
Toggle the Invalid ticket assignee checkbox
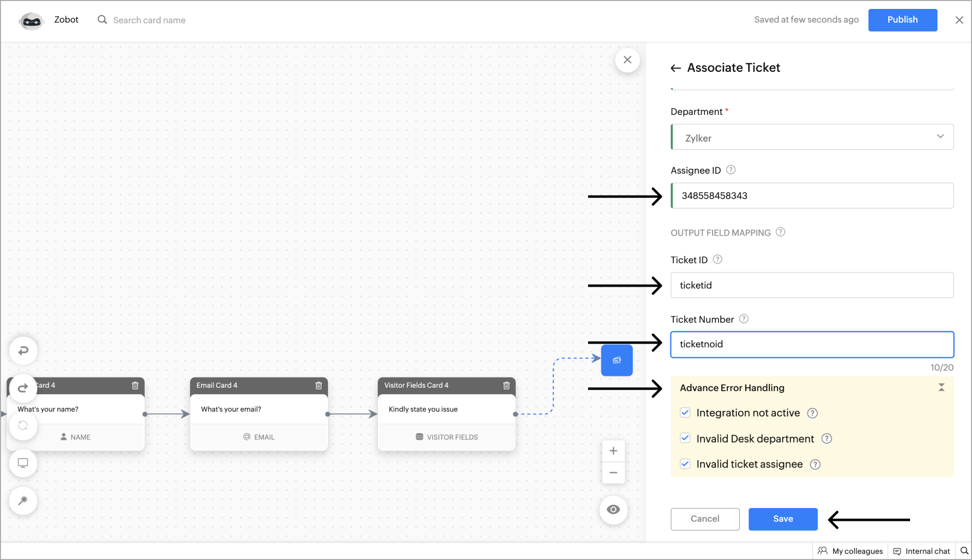(x=685, y=464)
